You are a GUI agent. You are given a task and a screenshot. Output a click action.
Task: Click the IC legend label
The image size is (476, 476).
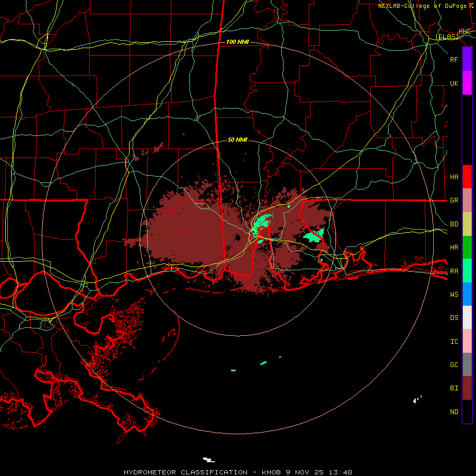click(454, 342)
